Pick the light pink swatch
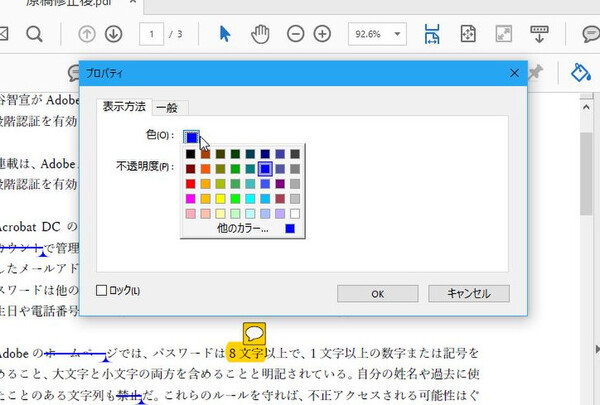 (191, 214)
